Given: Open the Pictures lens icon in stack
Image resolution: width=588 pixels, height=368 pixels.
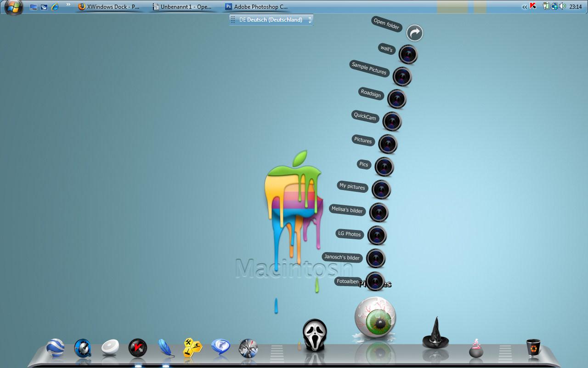Looking at the screenshot, I should [x=388, y=144].
